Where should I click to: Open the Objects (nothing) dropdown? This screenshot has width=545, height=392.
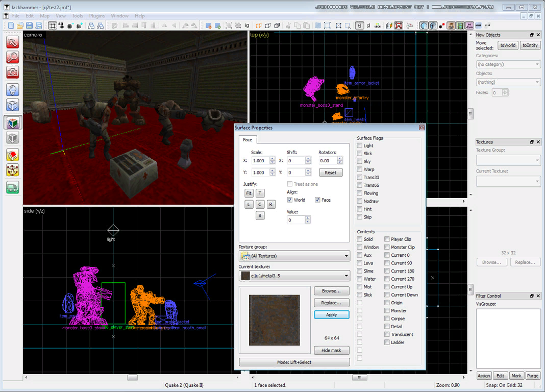508,82
